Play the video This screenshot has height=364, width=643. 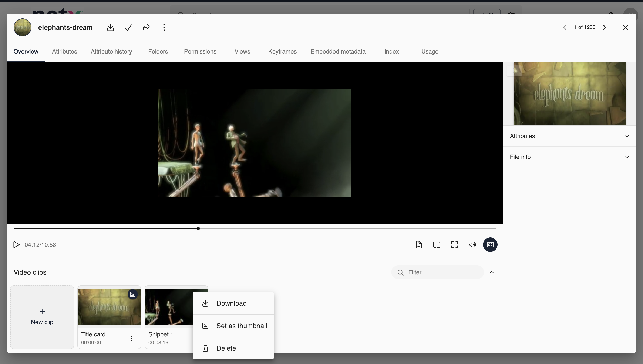point(17,244)
